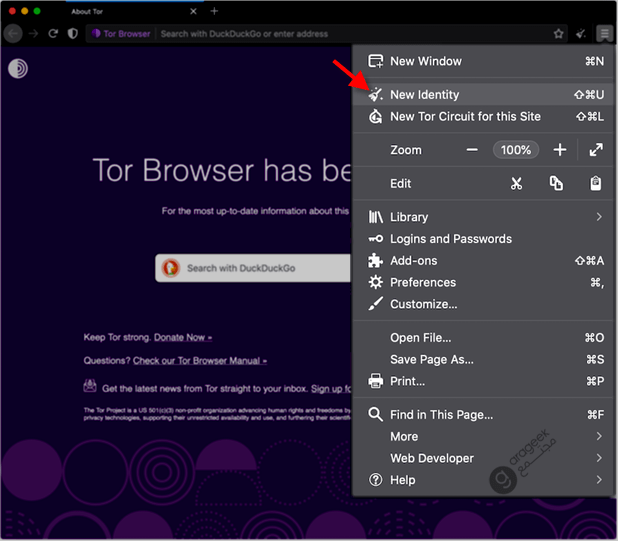The width and height of the screenshot is (618, 541).
Task: Expand More using its chevron arrow
Action: coord(599,436)
